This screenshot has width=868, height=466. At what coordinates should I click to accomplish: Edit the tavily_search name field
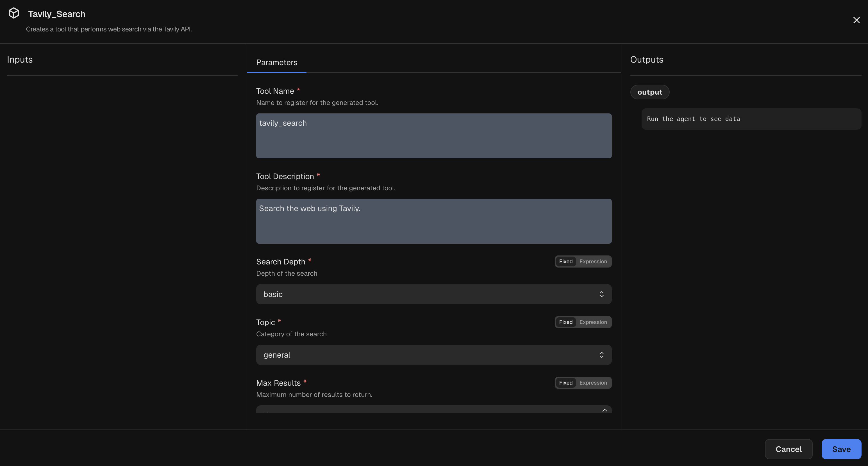434,136
